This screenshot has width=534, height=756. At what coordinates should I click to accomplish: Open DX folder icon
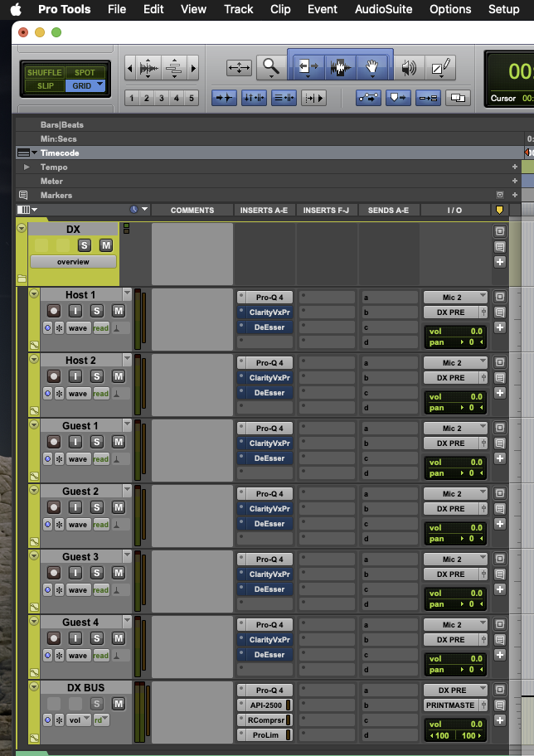[x=22, y=279]
